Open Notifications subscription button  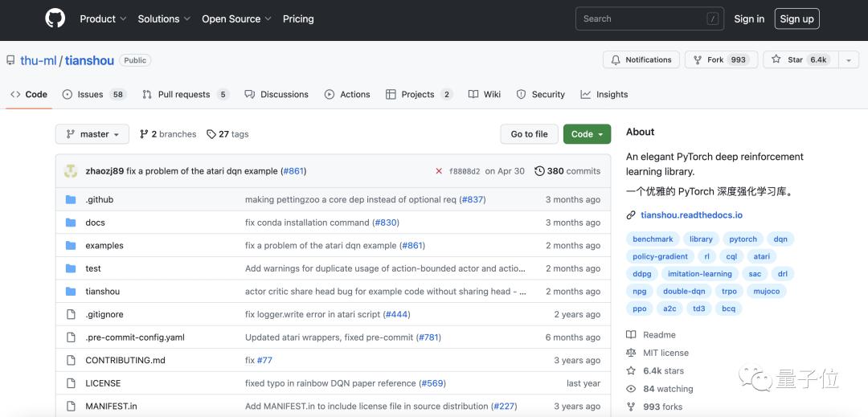(641, 60)
